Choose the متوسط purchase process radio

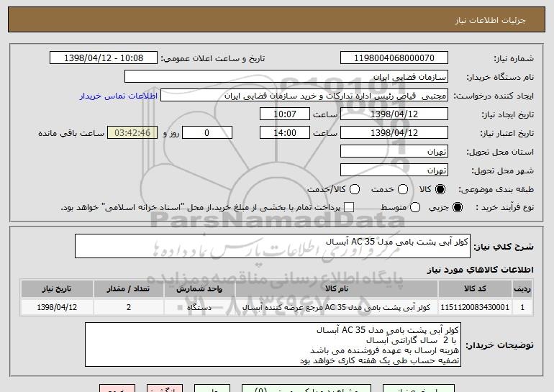click(415, 207)
